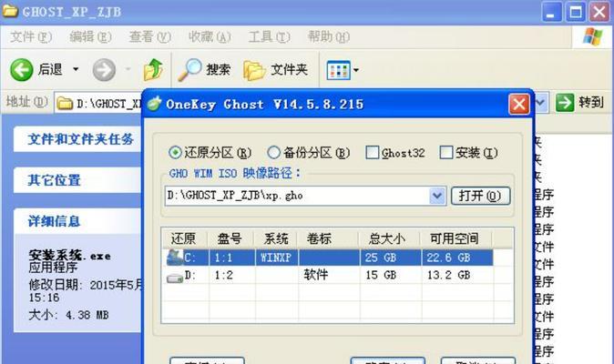The height and width of the screenshot is (364, 614).
Task: Close the OneKey Ghost dialog
Action: [x=519, y=105]
